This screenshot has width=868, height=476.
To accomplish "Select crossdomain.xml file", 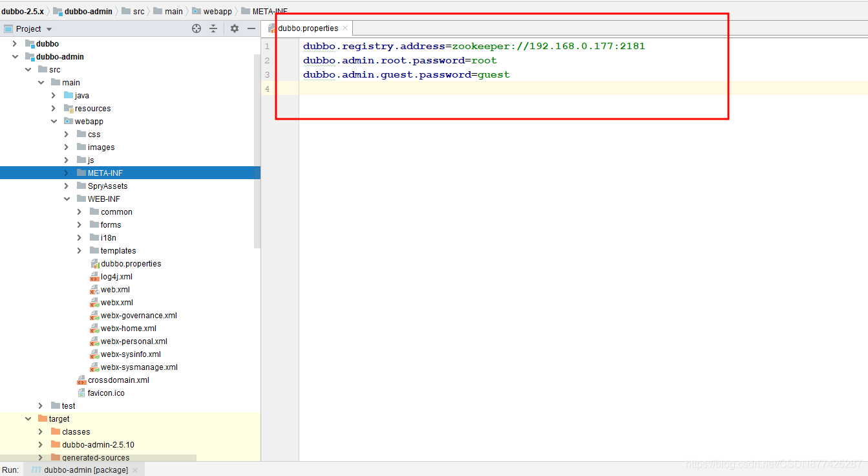I will [113, 380].
